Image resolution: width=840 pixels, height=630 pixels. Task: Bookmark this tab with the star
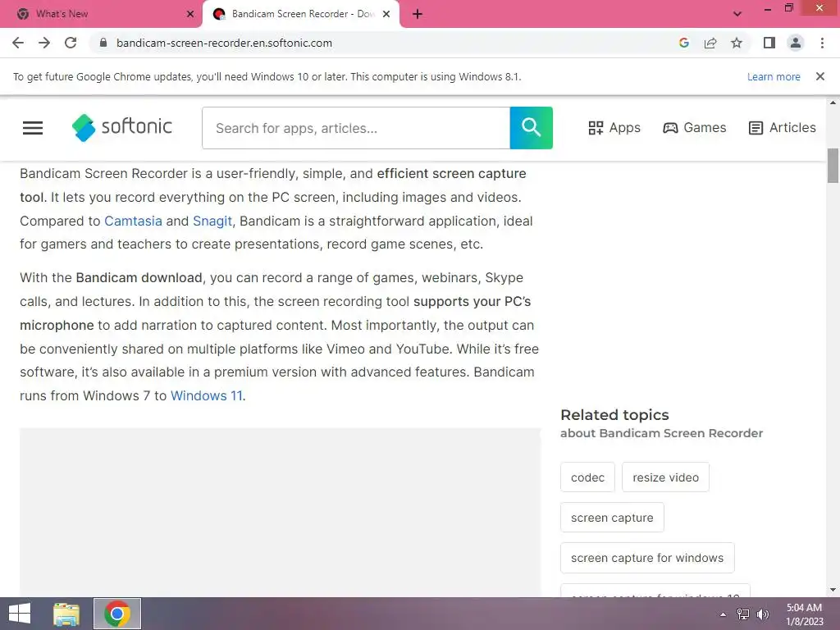pyautogui.click(x=737, y=43)
